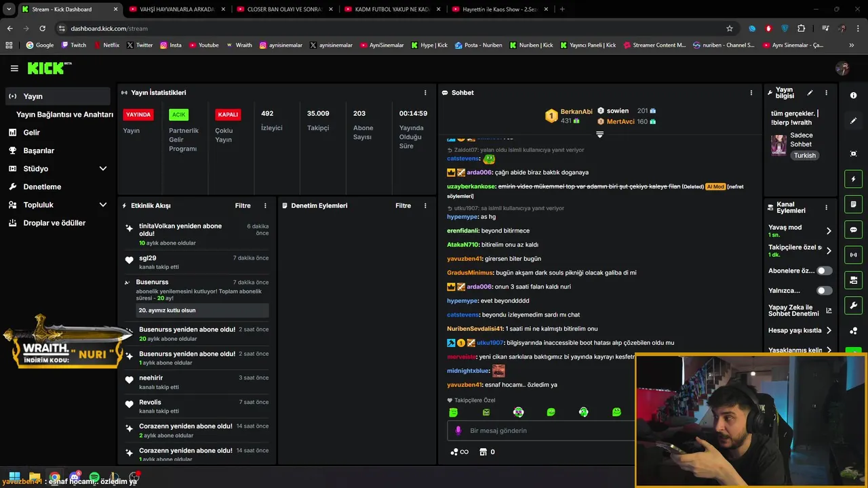The height and width of the screenshot is (488, 868).
Task: Click the Turkish language tag
Action: click(x=805, y=155)
